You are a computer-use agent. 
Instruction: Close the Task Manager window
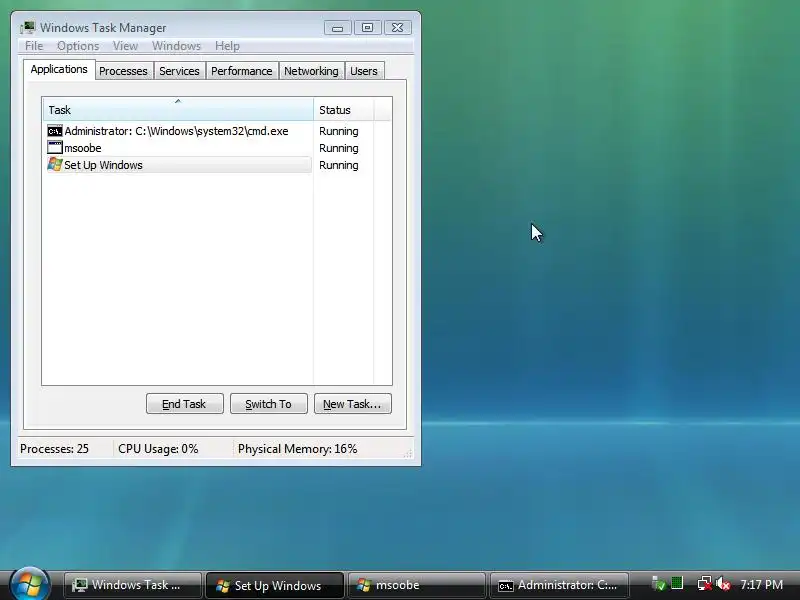[x=397, y=28]
